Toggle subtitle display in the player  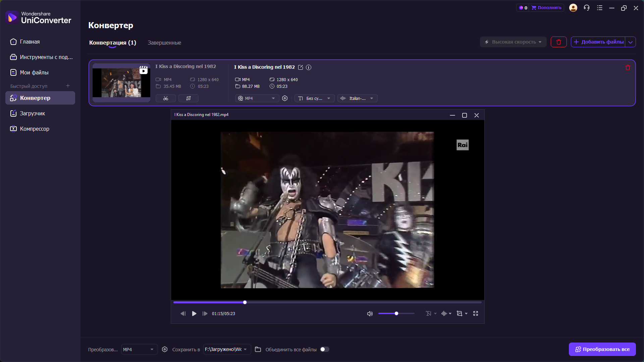(x=429, y=313)
